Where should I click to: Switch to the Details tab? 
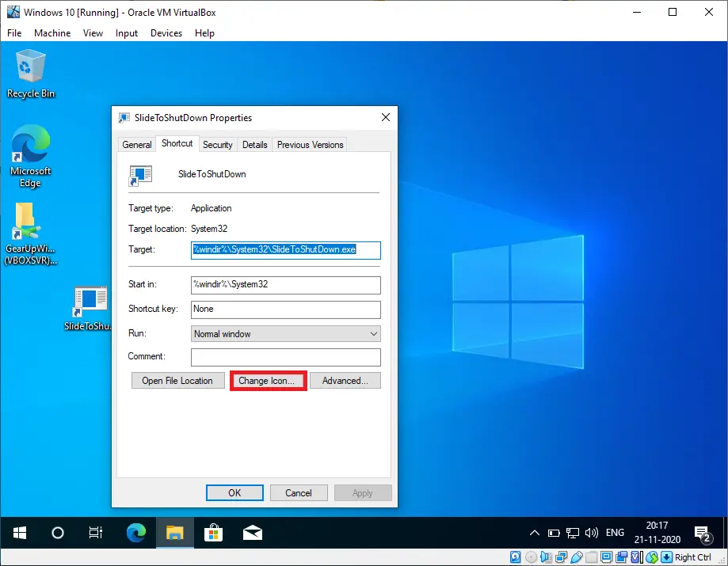(255, 145)
